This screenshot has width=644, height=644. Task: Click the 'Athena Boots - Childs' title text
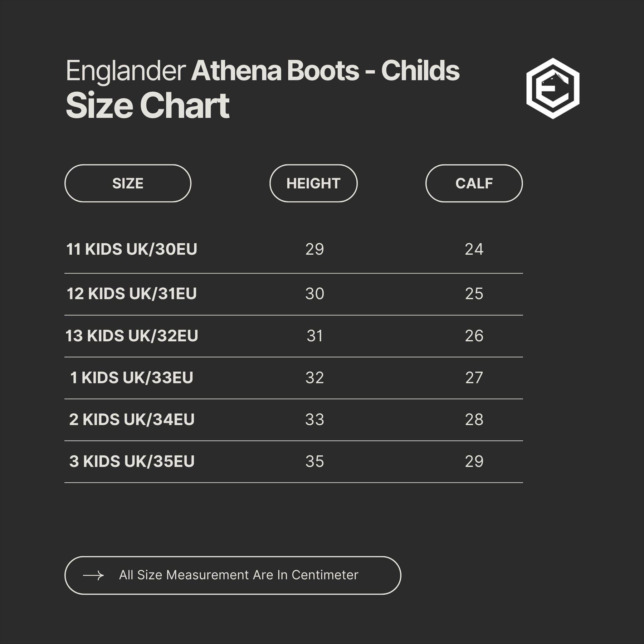325,71
